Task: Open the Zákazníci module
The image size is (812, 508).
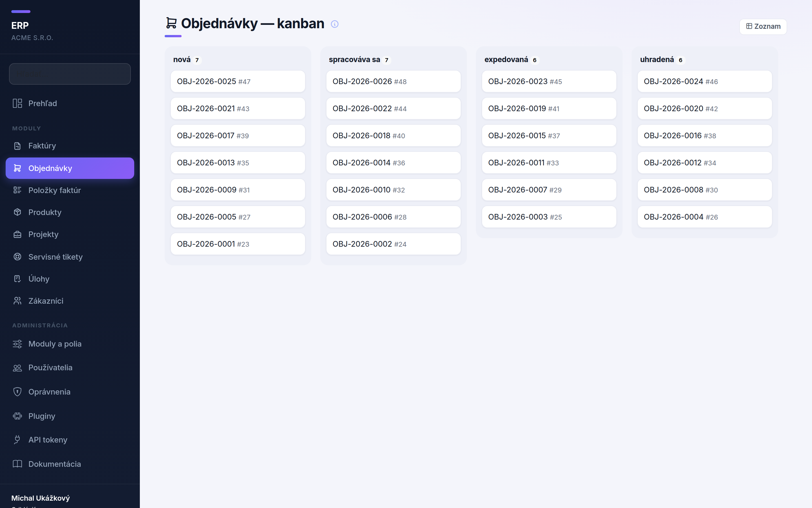Action: coord(70,301)
